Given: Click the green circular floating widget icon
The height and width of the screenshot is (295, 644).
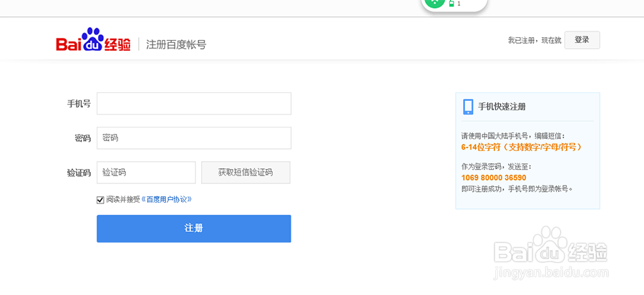Looking at the screenshot, I should coord(434,2).
